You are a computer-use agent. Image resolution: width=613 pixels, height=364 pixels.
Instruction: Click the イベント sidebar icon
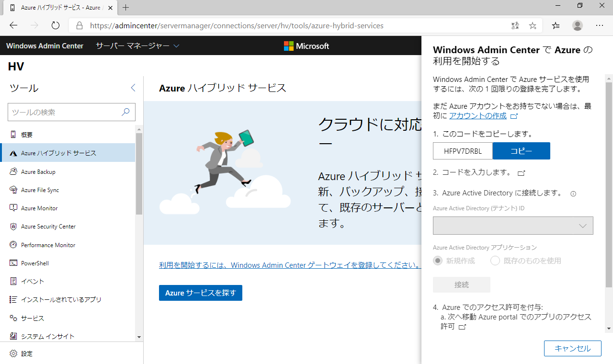pos(13,281)
